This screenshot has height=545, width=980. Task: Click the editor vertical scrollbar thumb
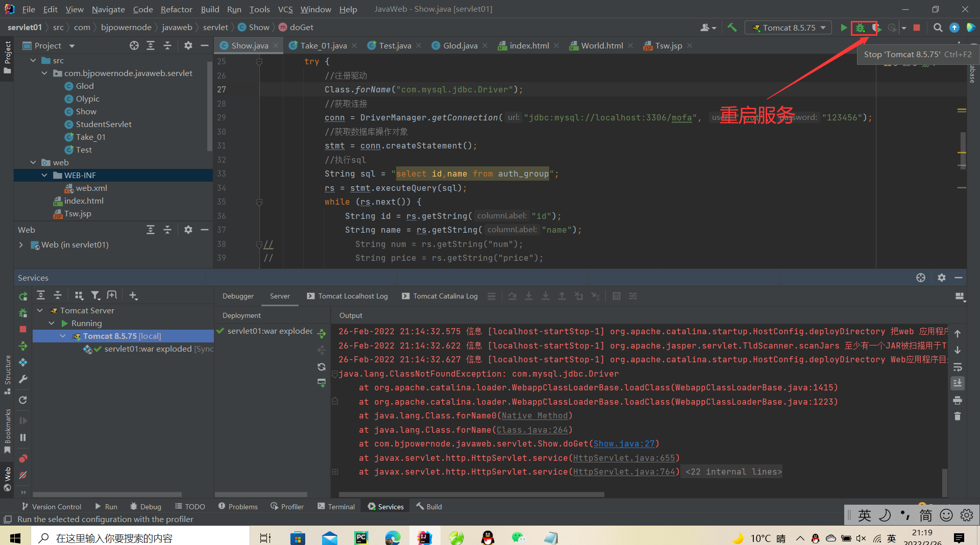coord(963,151)
